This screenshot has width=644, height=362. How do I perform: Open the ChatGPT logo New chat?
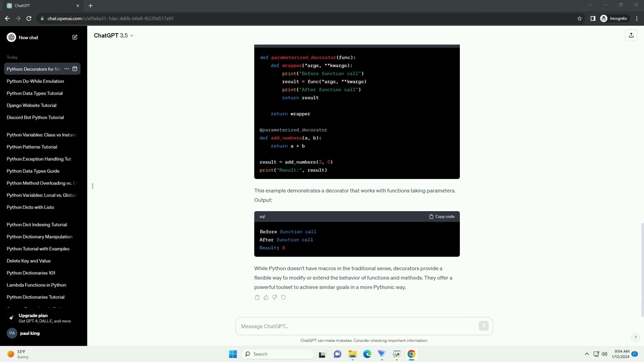pos(11,37)
